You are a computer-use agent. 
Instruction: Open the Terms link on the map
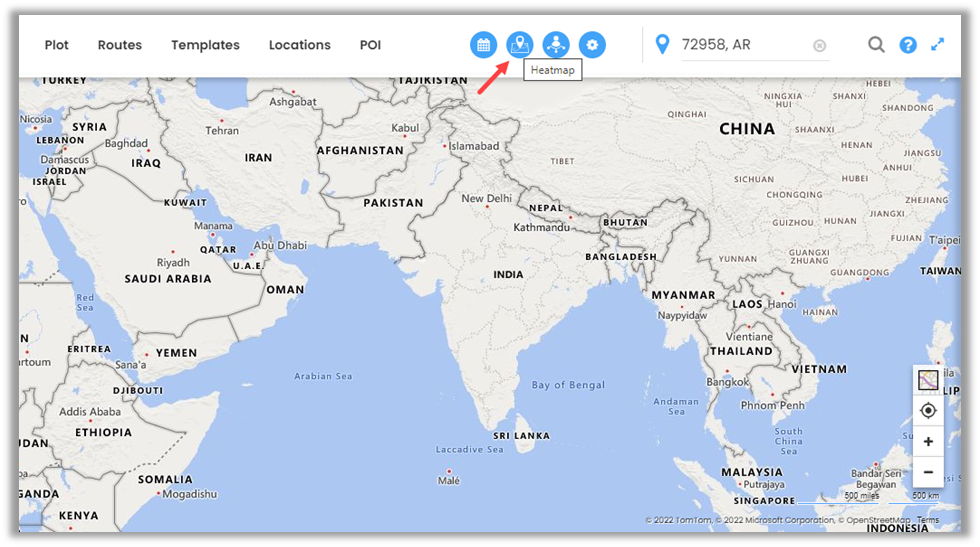point(928,520)
